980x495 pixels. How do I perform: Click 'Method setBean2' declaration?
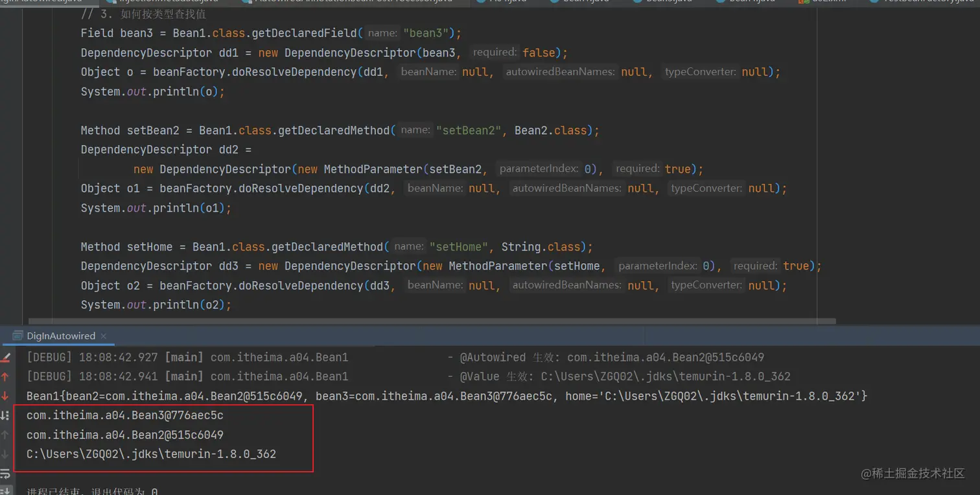coord(130,130)
